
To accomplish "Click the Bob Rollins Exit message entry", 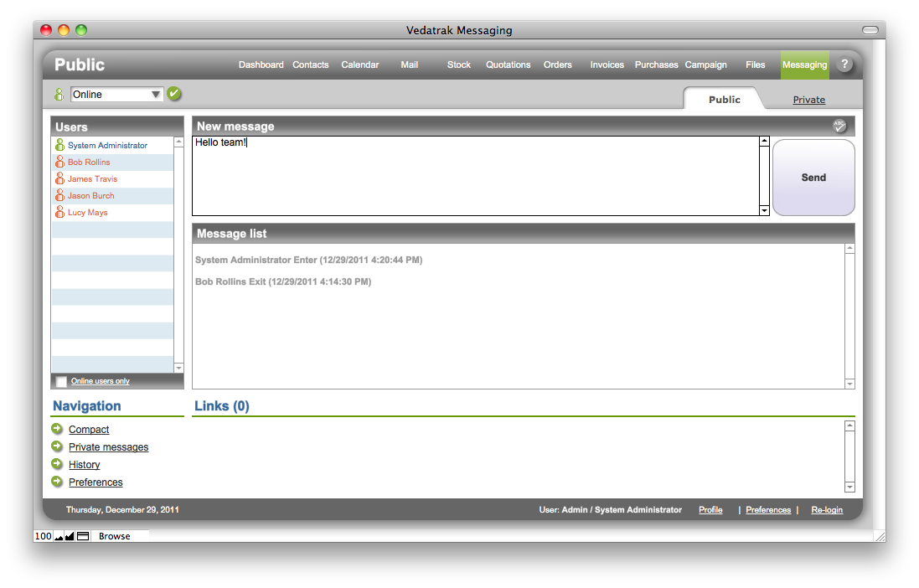I will point(283,281).
